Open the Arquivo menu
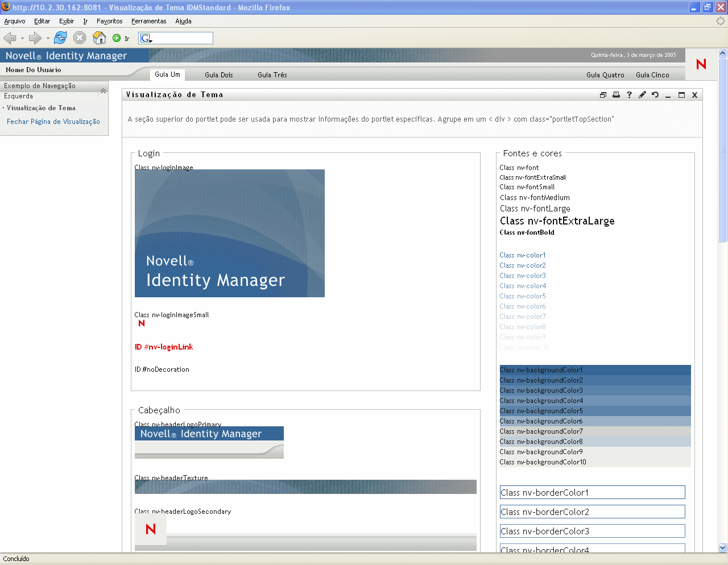 coord(15,21)
